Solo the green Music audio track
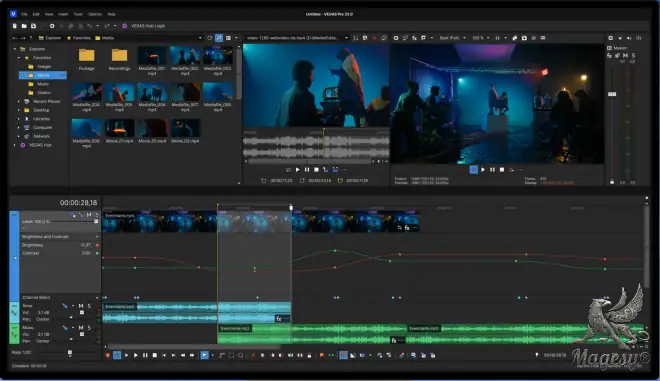660x381 pixels. [89, 328]
